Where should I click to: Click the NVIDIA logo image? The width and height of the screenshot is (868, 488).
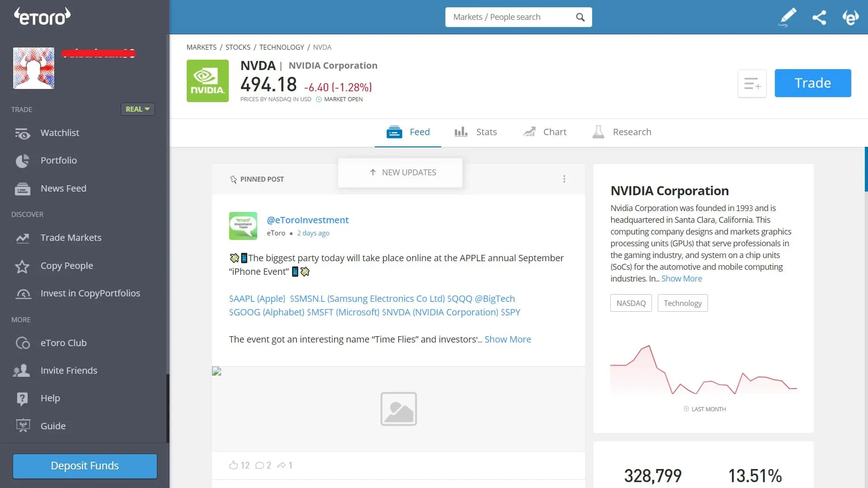coord(208,81)
